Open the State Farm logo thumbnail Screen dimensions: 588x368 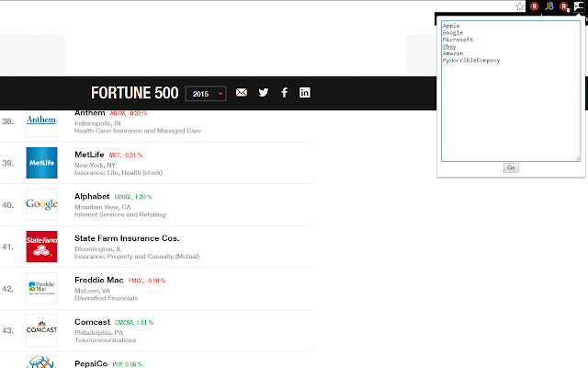coord(41,247)
